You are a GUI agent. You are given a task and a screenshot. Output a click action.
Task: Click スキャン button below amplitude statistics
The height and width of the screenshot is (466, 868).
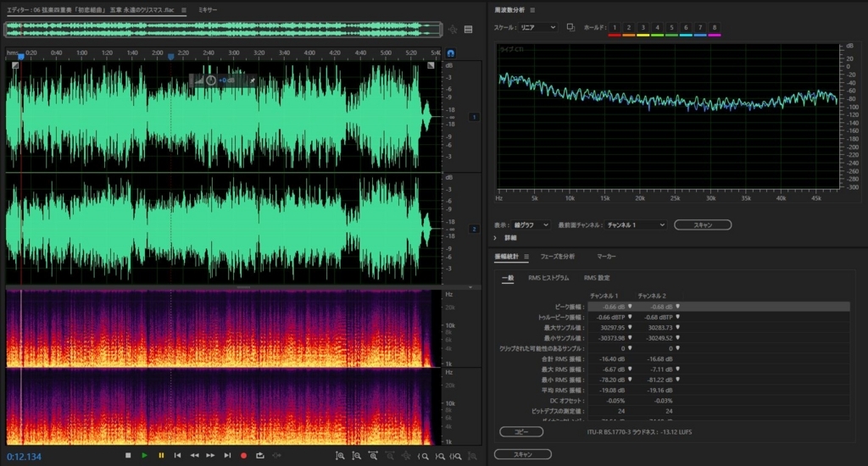pos(522,454)
